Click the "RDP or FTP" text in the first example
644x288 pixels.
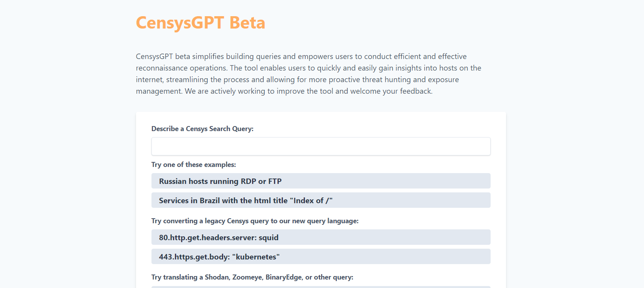point(261,181)
